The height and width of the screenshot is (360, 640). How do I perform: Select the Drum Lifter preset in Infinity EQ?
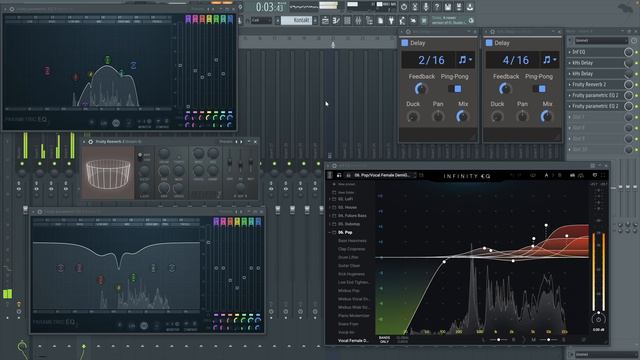[x=348, y=257]
